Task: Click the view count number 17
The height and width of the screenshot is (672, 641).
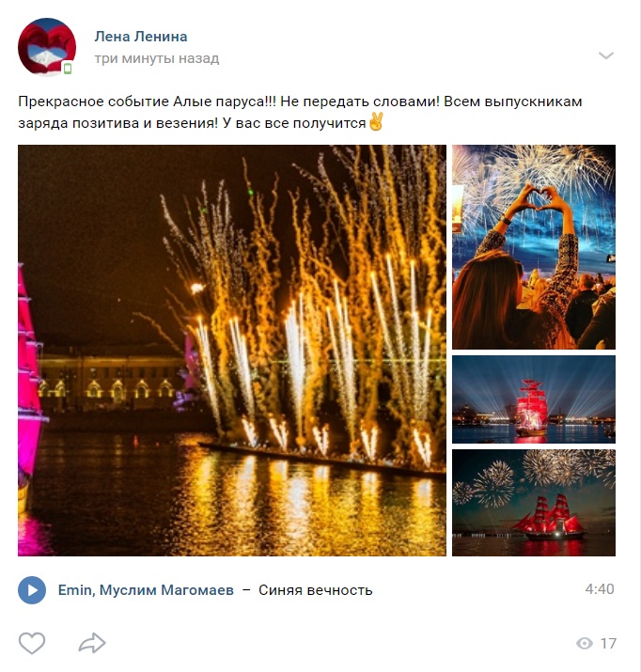Action: point(608,643)
